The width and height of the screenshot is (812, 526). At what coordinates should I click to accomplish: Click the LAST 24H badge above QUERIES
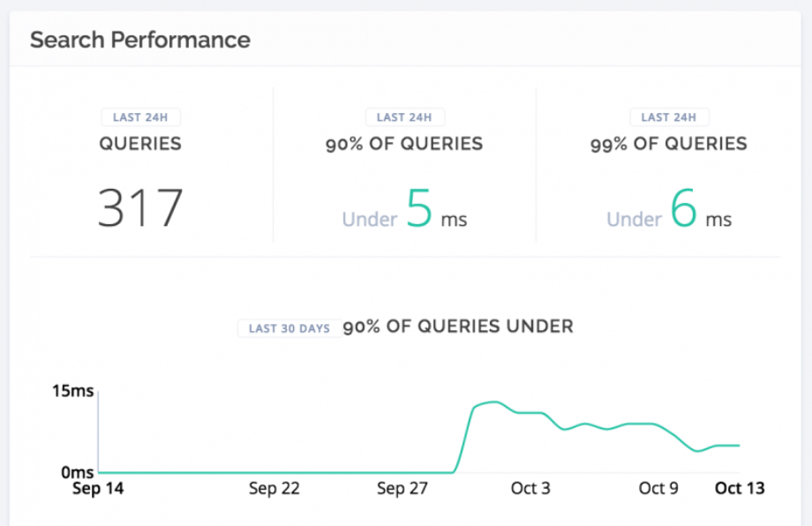tap(140, 117)
